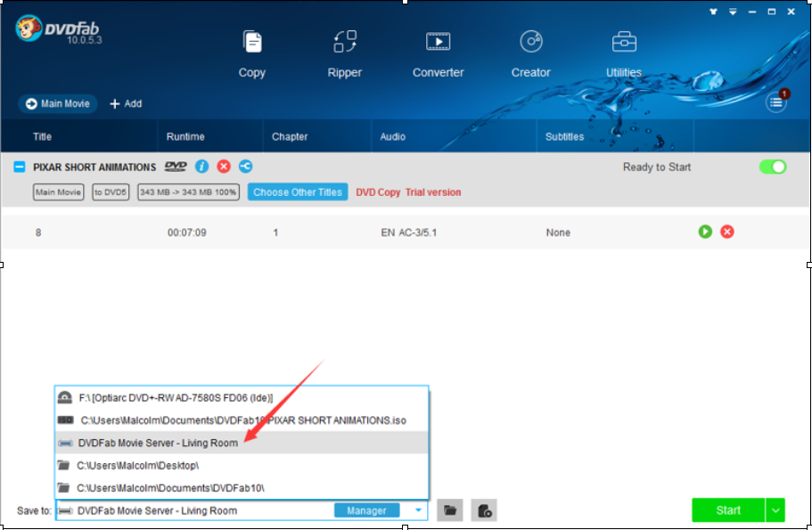Image resolution: width=812 pixels, height=530 pixels.
Task: Click the 00:07:09 runtime value
Action: tap(186, 232)
